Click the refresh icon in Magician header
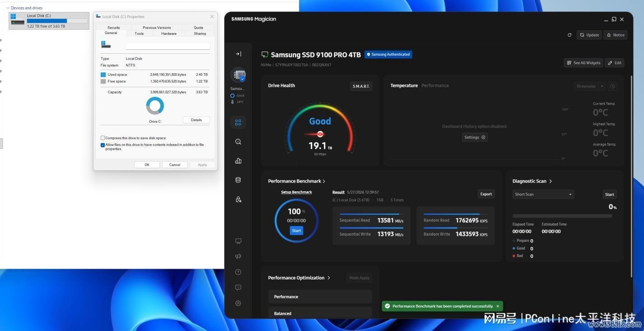 pos(569,35)
